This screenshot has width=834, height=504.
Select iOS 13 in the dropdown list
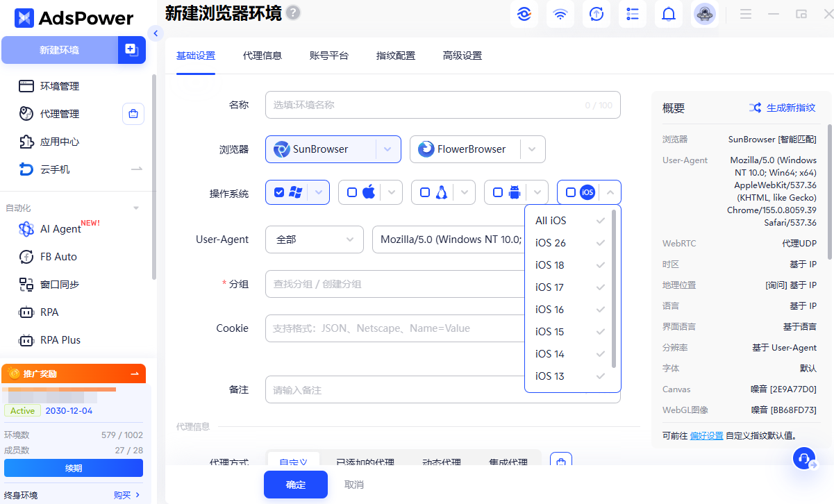[569, 376]
